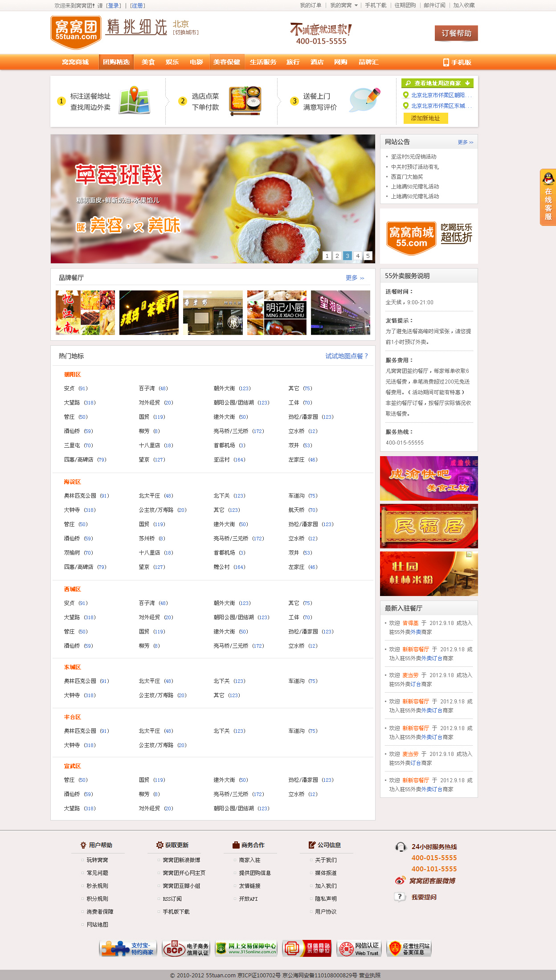556x980 pixels.
Task: Click the 海淀区 district heading
Action: tap(72, 482)
